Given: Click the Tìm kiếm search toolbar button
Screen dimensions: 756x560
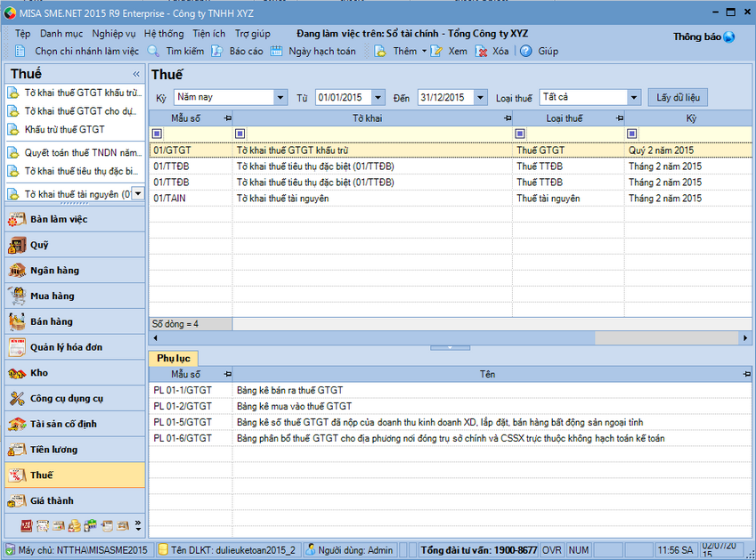Looking at the screenshot, I should 175,51.
